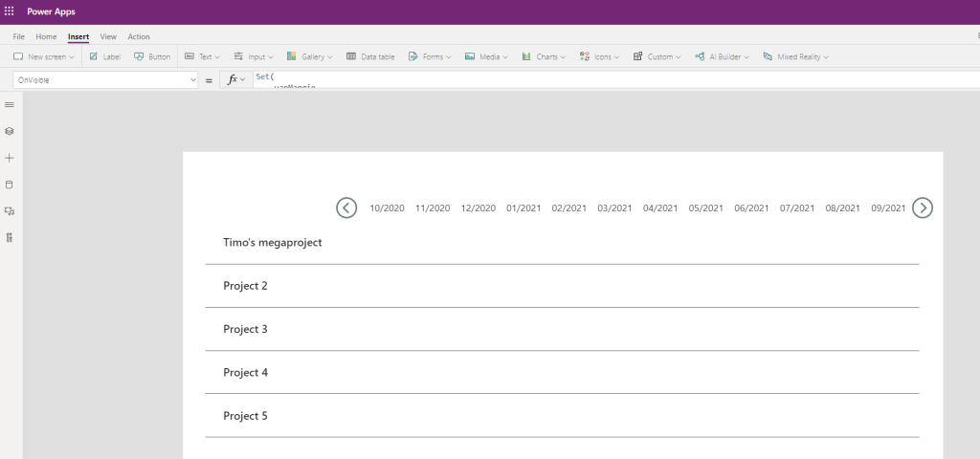This screenshot has height=459, width=980.
Task: Open the File menu
Action: 19,36
